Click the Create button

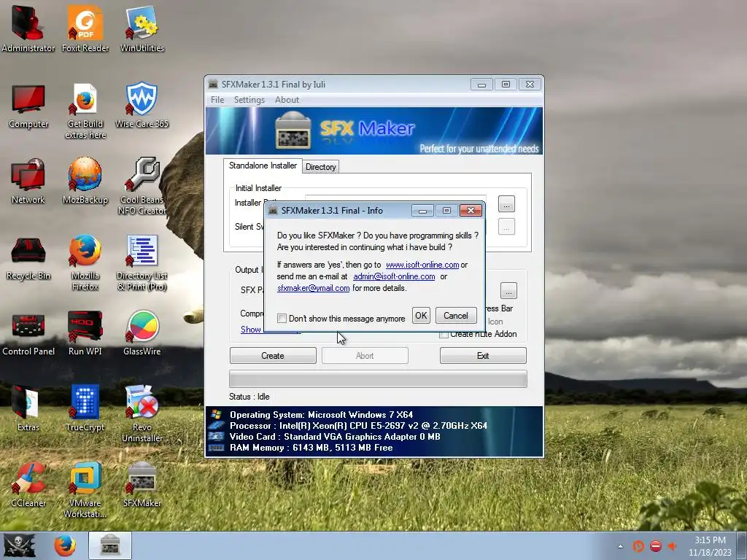[273, 356]
